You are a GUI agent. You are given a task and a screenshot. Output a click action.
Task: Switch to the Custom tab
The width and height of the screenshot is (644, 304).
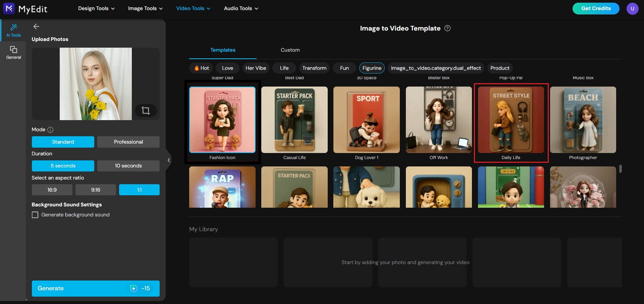tap(290, 50)
